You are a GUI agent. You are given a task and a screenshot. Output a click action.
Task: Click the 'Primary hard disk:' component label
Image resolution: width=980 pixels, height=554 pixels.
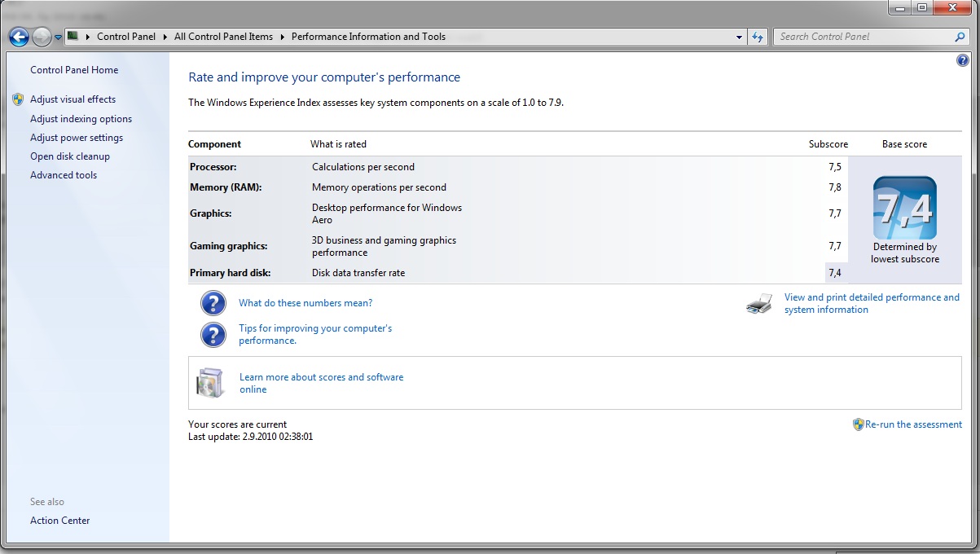[231, 273]
